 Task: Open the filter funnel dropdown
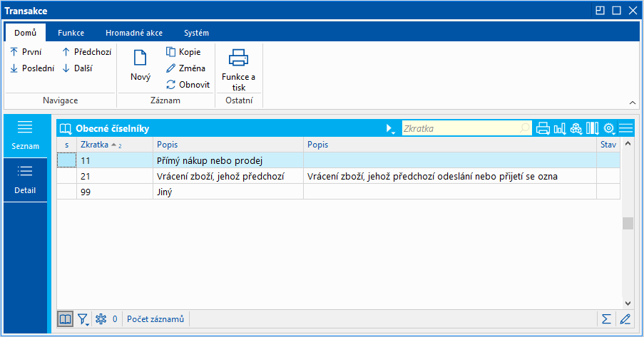[x=83, y=319]
